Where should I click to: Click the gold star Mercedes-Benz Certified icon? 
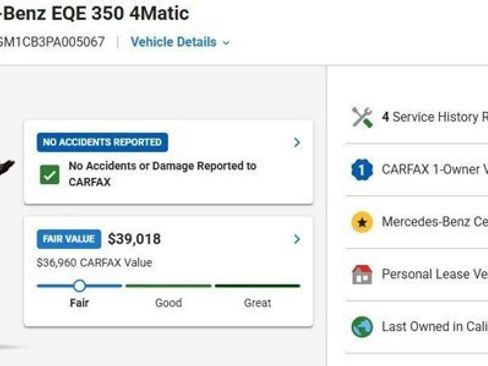click(362, 222)
